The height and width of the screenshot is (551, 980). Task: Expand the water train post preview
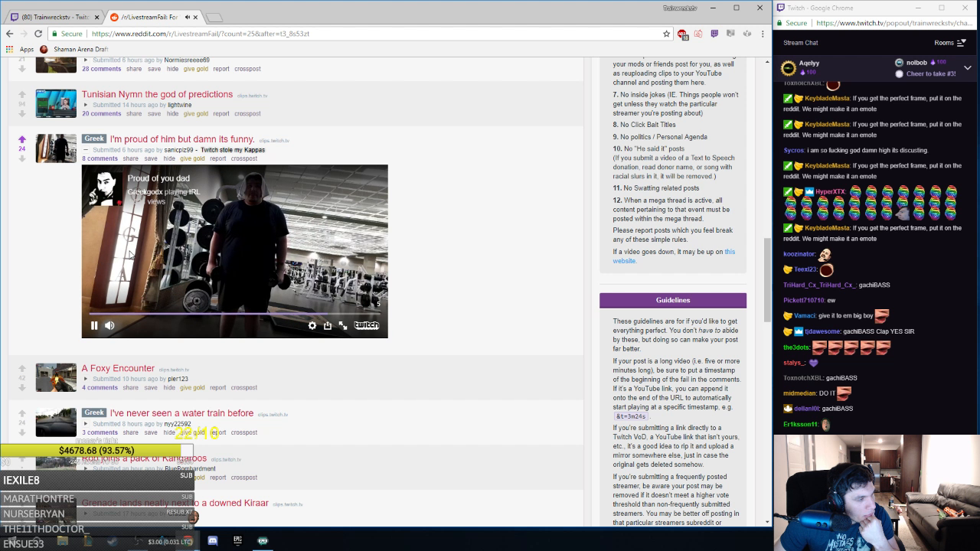pos(87,424)
